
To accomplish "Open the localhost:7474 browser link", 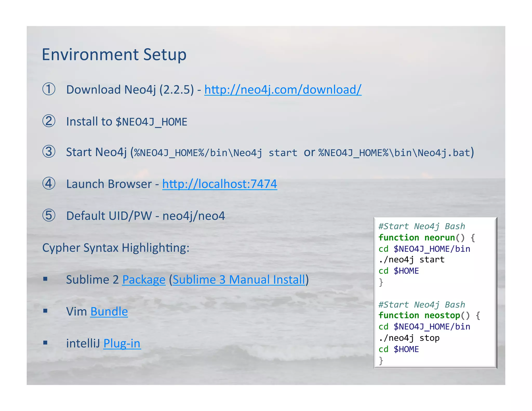I will tap(220, 184).
